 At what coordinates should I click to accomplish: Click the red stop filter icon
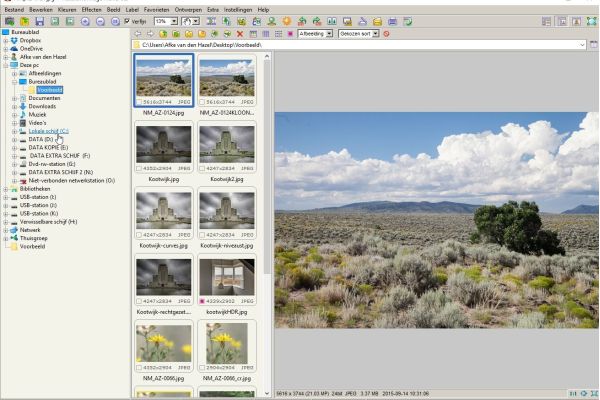point(386,33)
